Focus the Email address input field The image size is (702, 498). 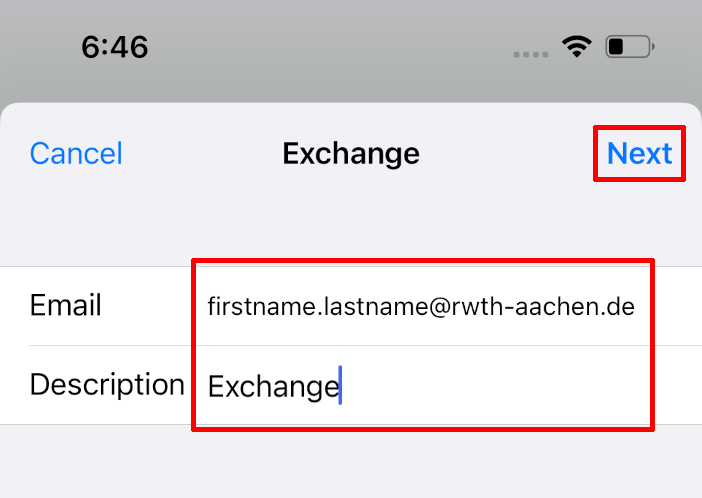tap(420, 306)
